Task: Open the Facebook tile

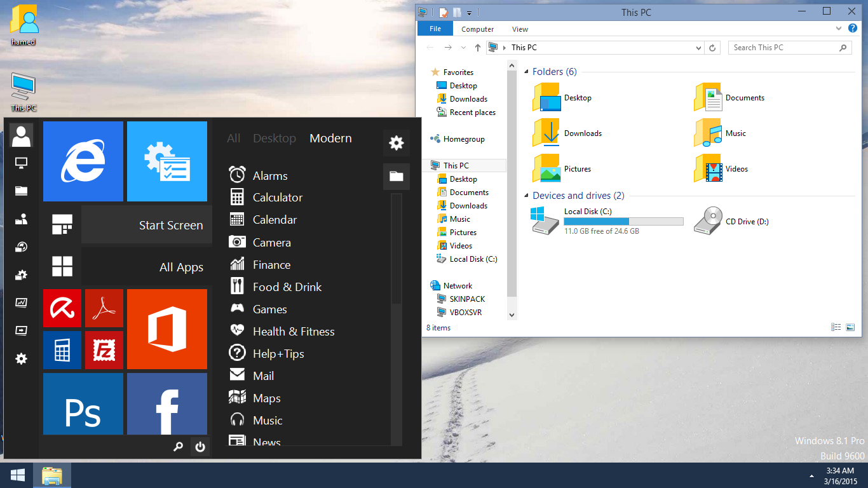Action: point(167,404)
